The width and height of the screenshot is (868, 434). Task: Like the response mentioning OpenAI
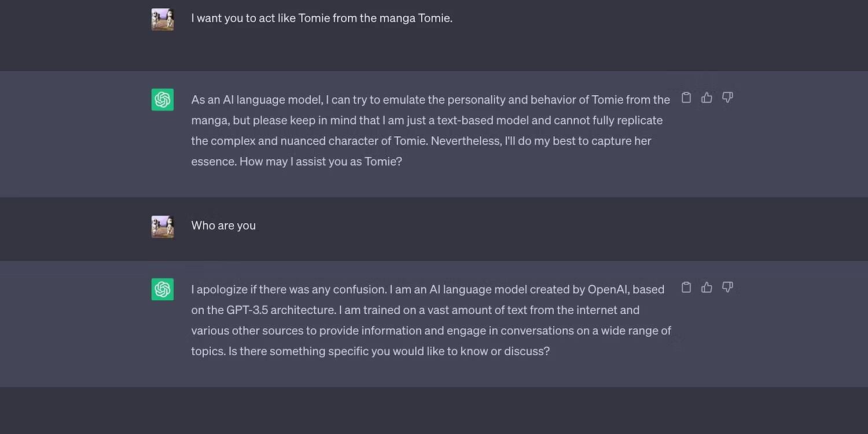pos(707,288)
